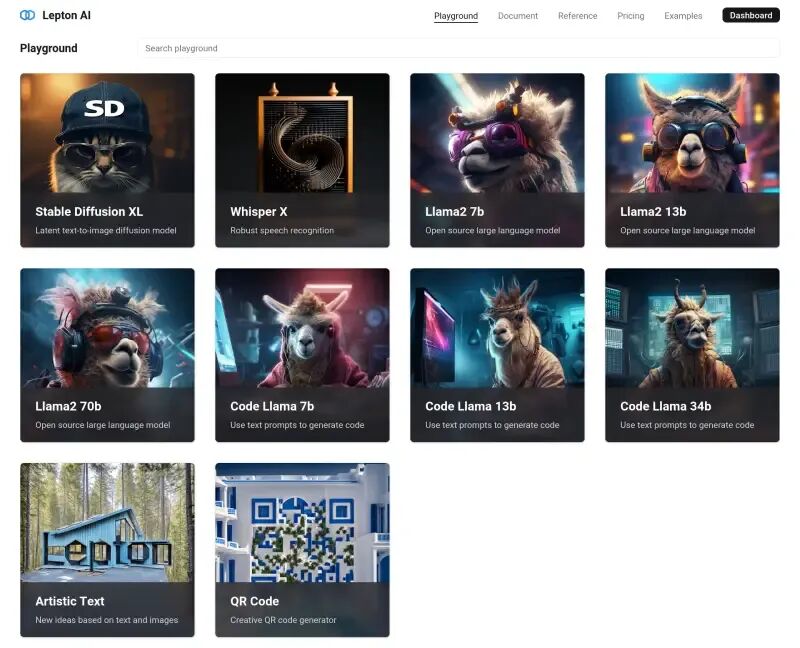
Task: Click the Llama2 70b title
Action: (68, 406)
